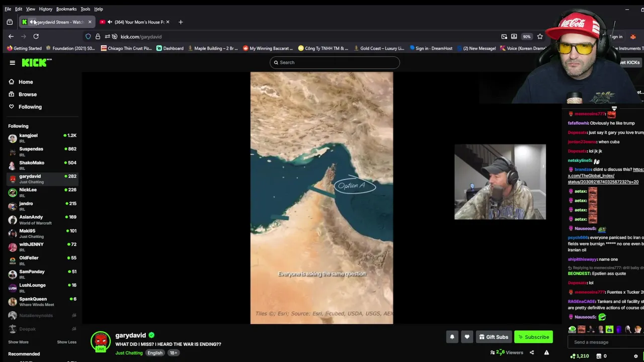Click the KICK logo
644x362 pixels.
tap(37, 62)
